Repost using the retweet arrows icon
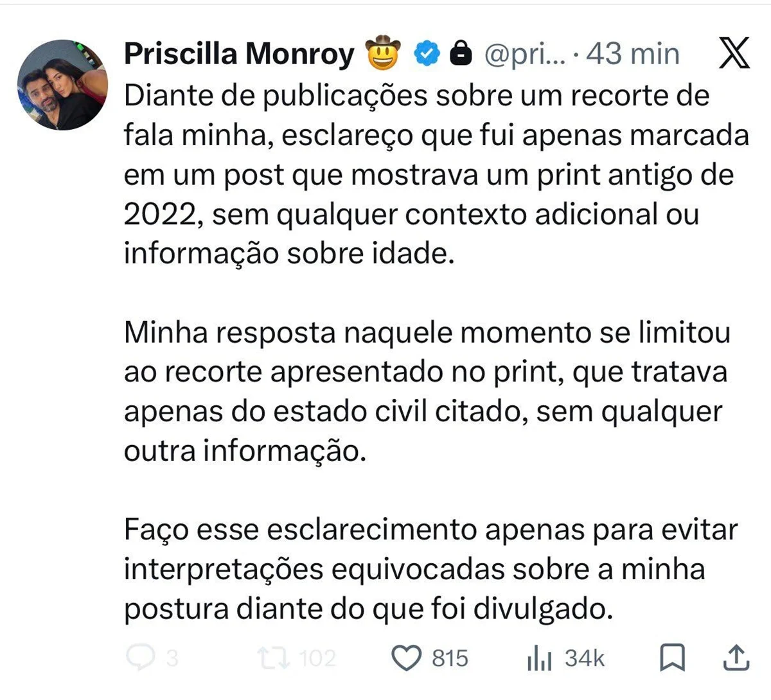 (273, 658)
